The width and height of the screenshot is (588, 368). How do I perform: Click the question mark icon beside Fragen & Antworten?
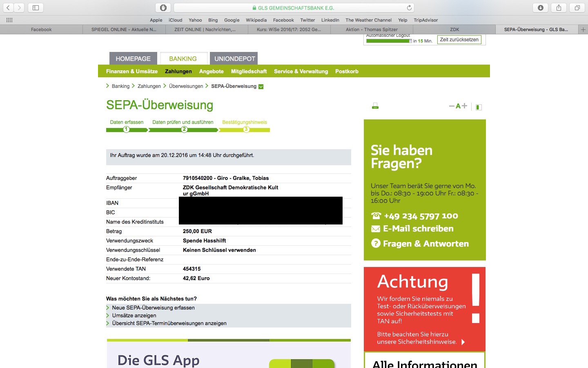[376, 243]
